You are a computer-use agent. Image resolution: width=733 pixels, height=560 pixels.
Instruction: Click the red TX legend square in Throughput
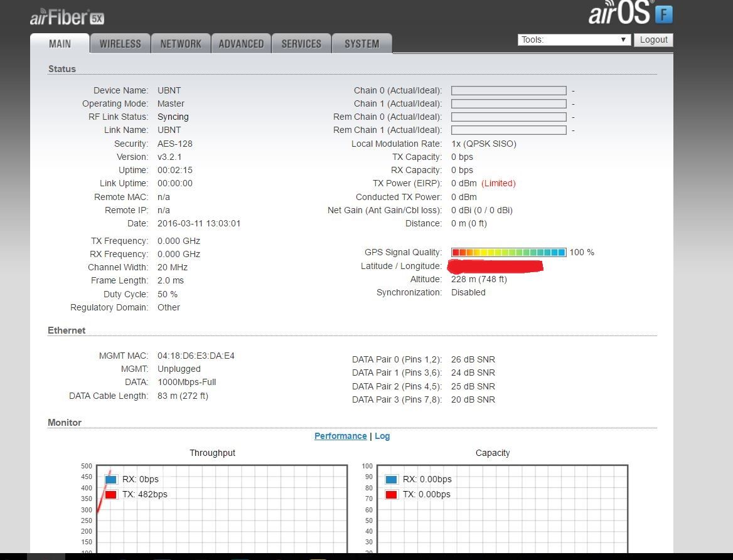(x=111, y=495)
